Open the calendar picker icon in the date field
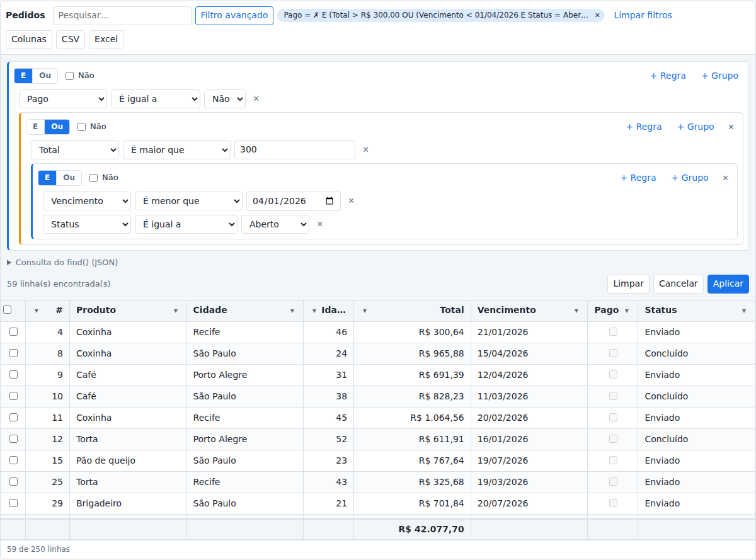 (329, 201)
